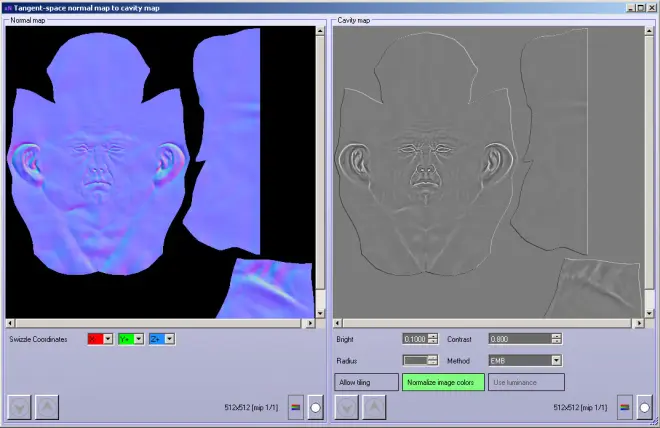The height and width of the screenshot is (428, 660).
Task: Click the Radius value field
Action: (415, 361)
